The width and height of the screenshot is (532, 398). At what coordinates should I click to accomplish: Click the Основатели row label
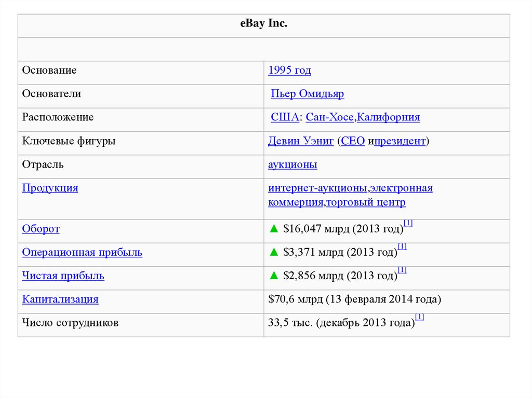click(x=51, y=93)
